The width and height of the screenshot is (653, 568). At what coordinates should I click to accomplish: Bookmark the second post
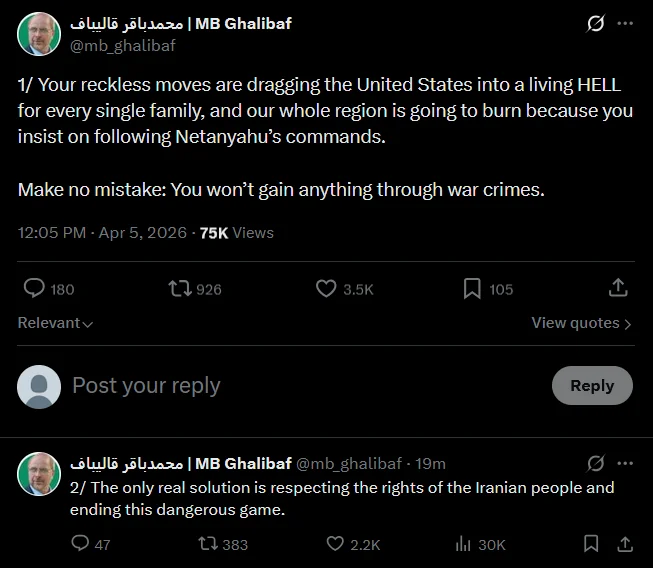click(592, 544)
